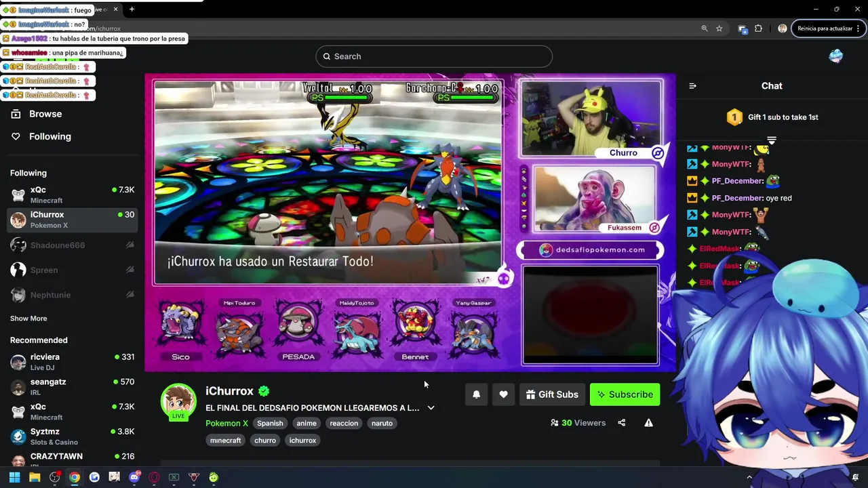Image resolution: width=868 pixels, height=488 pixels.
Task: Open the recommended ricviera Live DJ channel
Action: click(72, 362)
